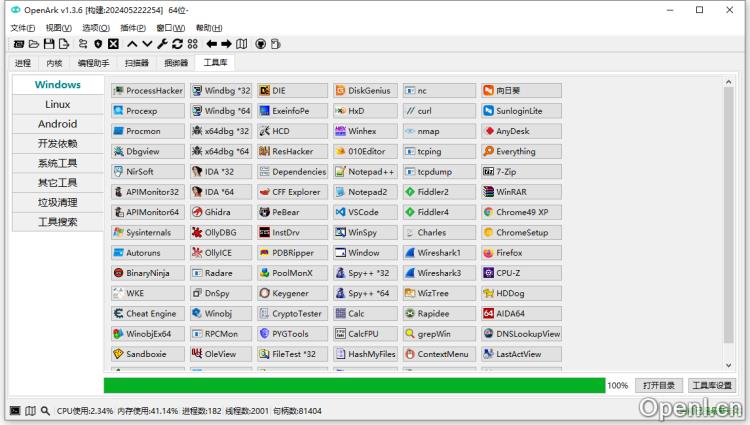Select 开发依赖 category in sidebar
Image resolution: width=750 pixels, height=425 pixels.
58,143
